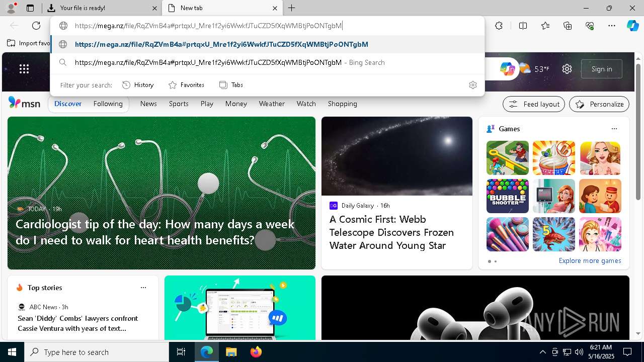
Task: Open the Windows Start menu
Action: 12,352
